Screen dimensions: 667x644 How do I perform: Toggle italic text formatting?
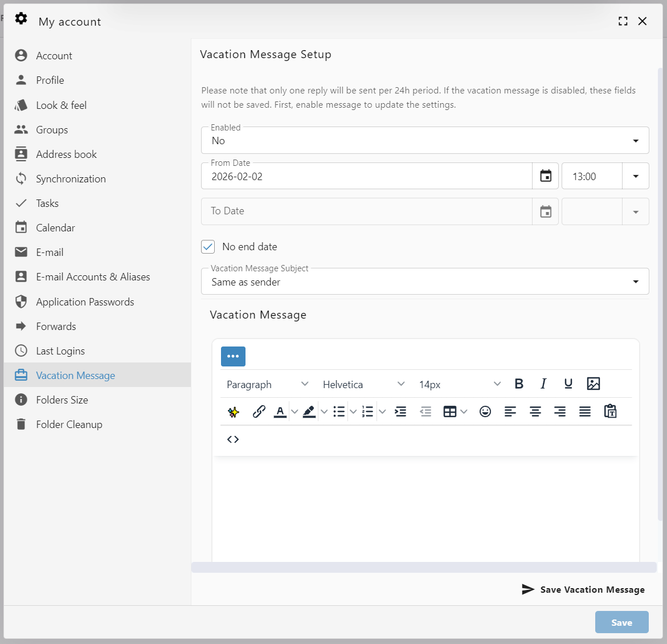coord(543,384)
